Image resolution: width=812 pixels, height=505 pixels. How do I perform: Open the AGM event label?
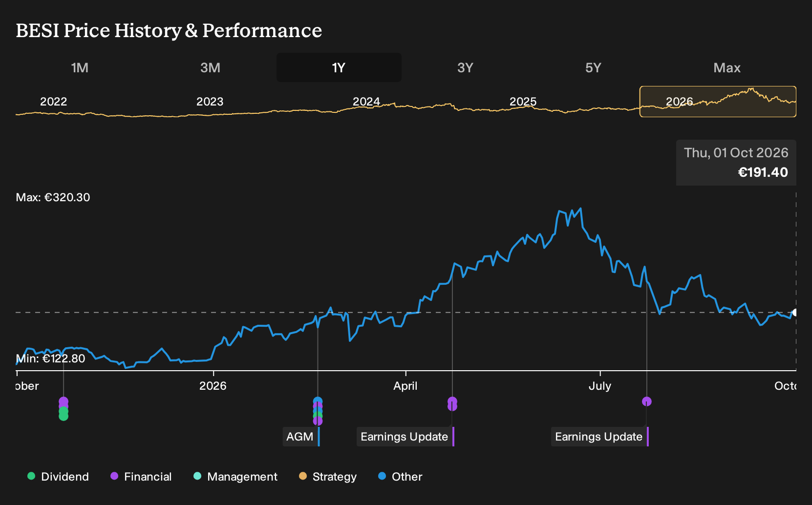pos(301,437)
